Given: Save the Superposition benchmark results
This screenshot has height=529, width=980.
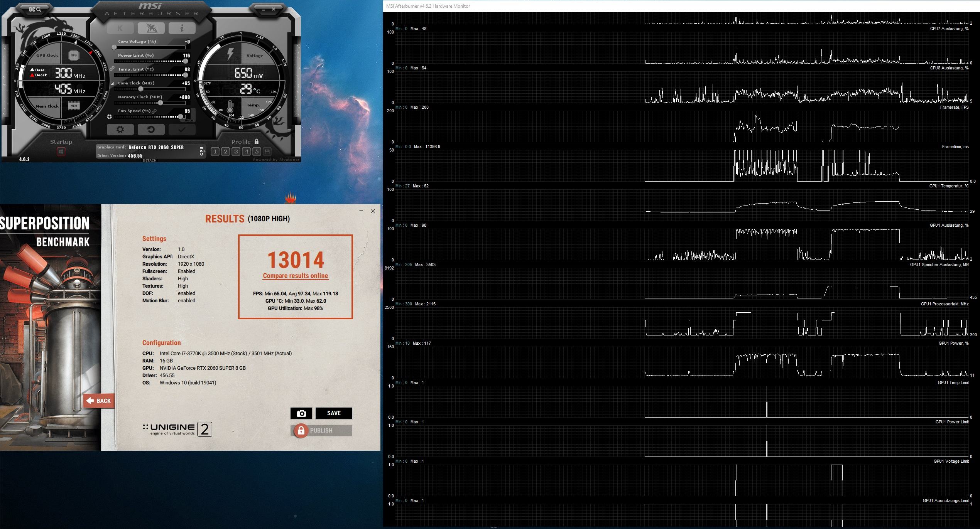Looking at the screenshot, I should click(334, 413).
